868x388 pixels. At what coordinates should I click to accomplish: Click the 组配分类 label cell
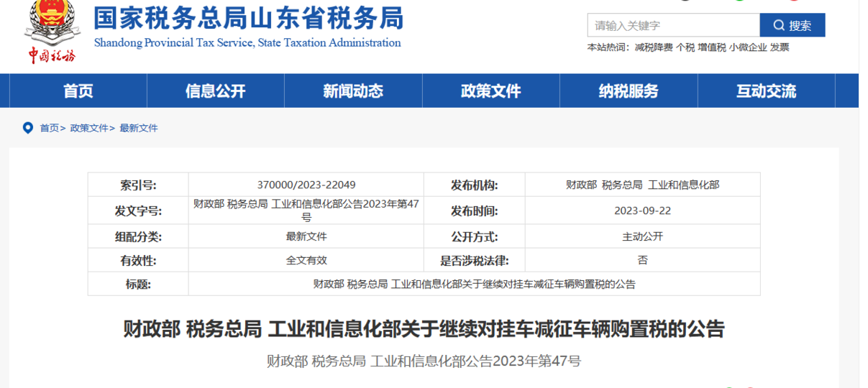[138, 236]
